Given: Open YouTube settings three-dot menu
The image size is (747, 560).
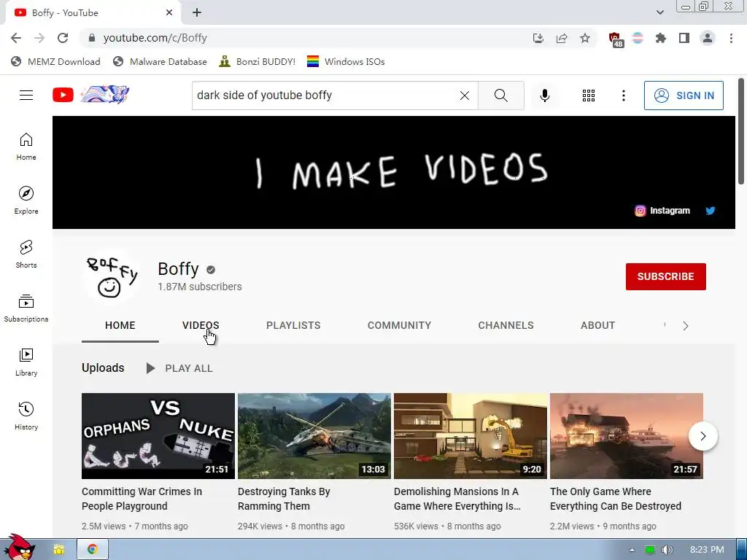Looking at the screenshot, I should click(623, 96).
